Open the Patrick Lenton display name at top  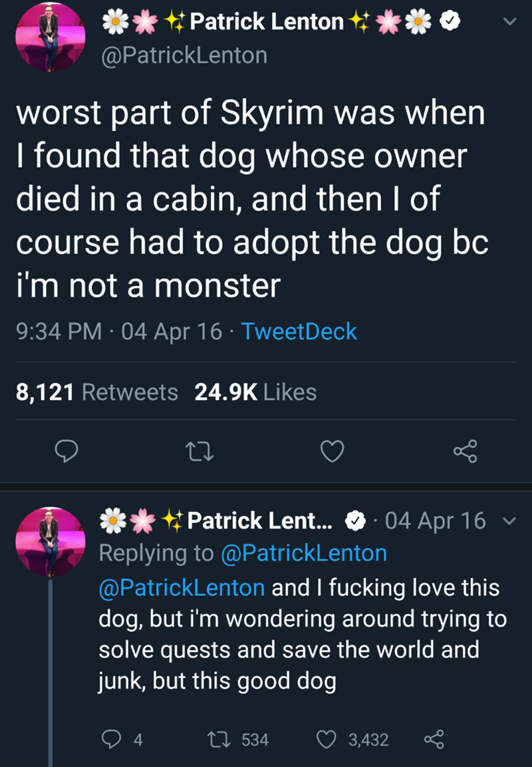pos(266,22)
